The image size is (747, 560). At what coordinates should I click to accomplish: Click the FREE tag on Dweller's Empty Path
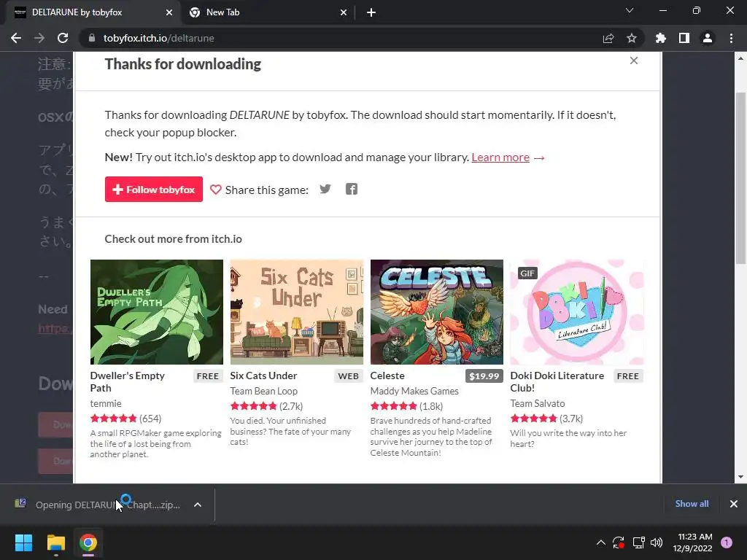click(x=208, y=376)
